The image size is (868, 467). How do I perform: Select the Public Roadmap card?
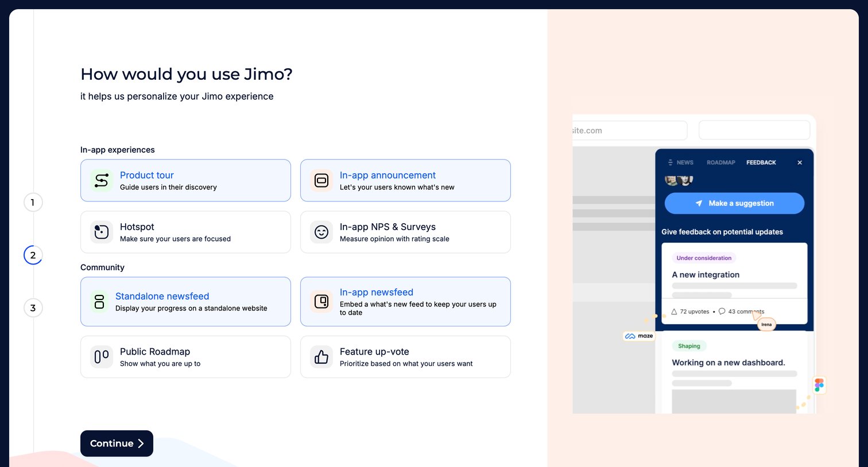pyautogui.click(x=185, y=357)
